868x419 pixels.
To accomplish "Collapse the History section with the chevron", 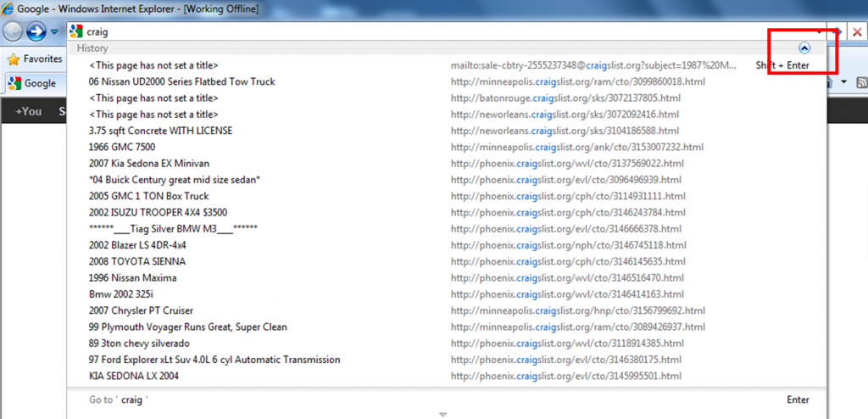I will click(805, 48).
